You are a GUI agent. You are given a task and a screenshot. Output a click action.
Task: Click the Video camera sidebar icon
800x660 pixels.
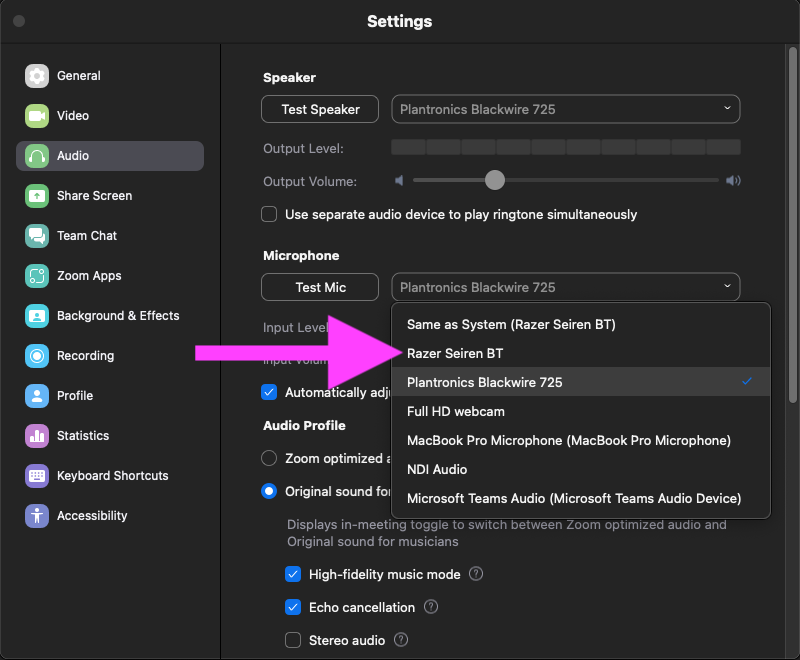pos(37,116)
